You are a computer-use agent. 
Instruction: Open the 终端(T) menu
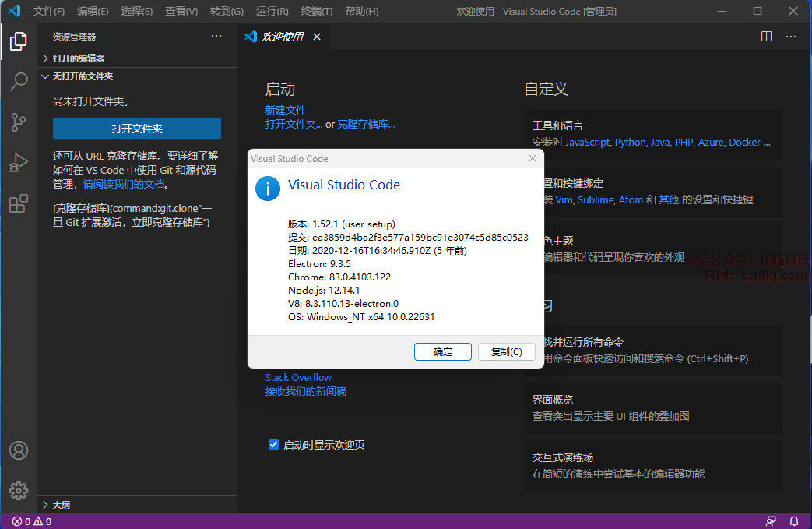pyautogui.click(x=316, y=12)
